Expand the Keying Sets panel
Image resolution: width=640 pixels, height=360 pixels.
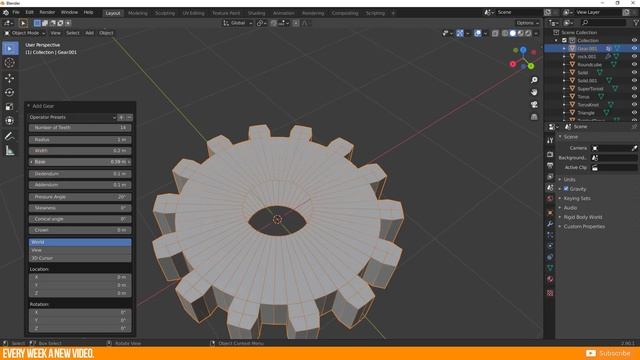tap(577, 198)
